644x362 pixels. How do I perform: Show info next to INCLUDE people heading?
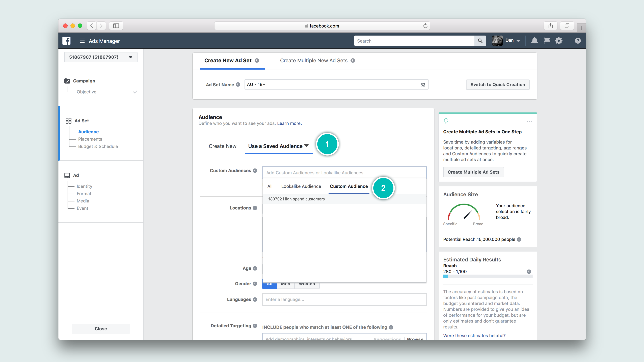click(391, 327)
